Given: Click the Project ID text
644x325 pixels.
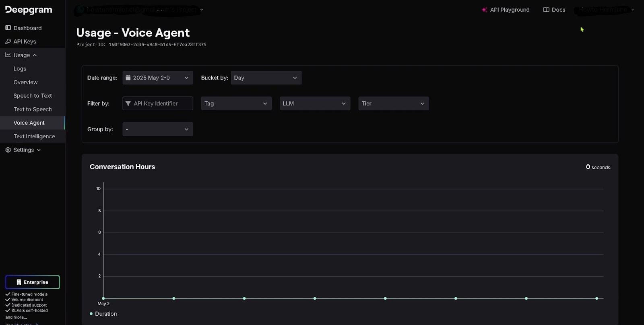Looking at the screenshot, I should [141, 45].
